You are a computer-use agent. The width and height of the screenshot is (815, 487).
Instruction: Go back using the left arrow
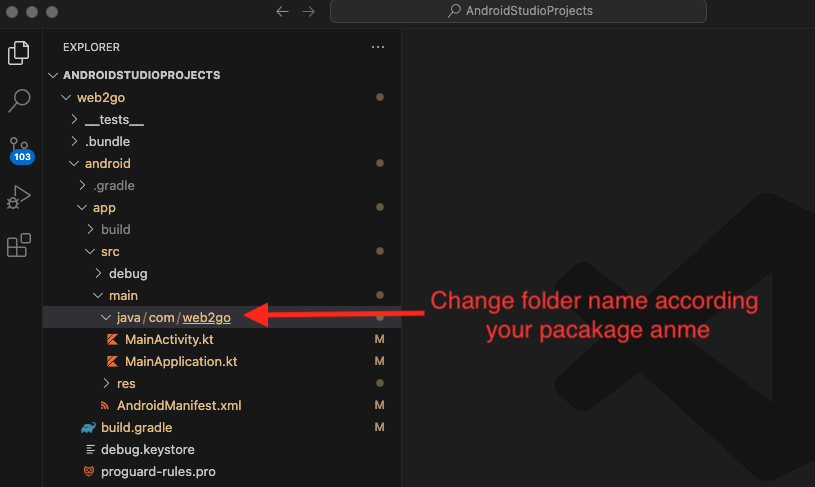(282, 12)
